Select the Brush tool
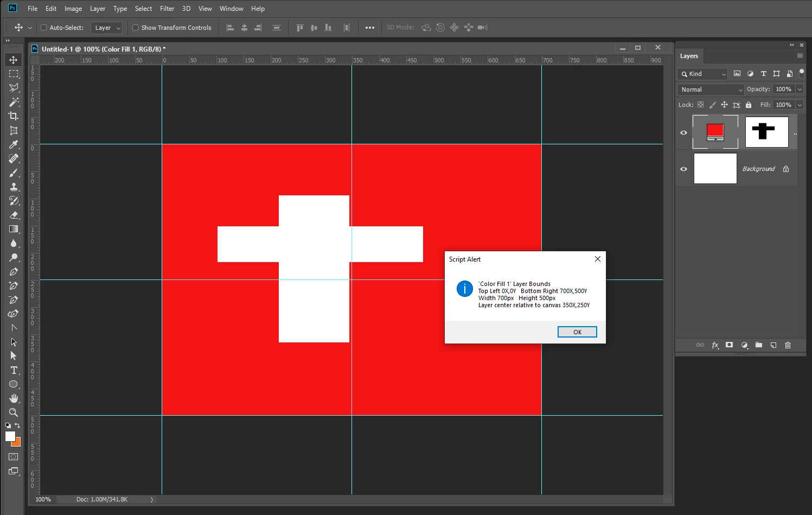The image size is (812, 515). pos(14,173)
